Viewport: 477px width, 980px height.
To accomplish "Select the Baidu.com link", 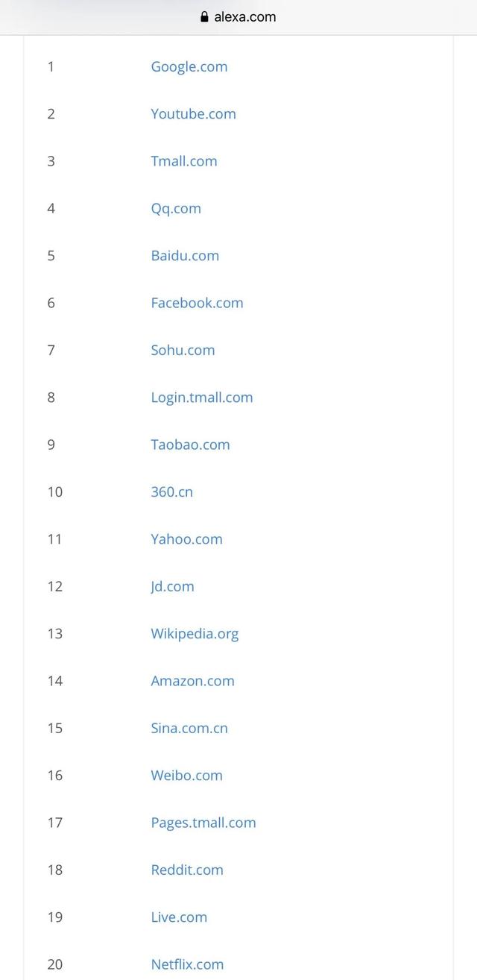I will (x=185, y=256).
